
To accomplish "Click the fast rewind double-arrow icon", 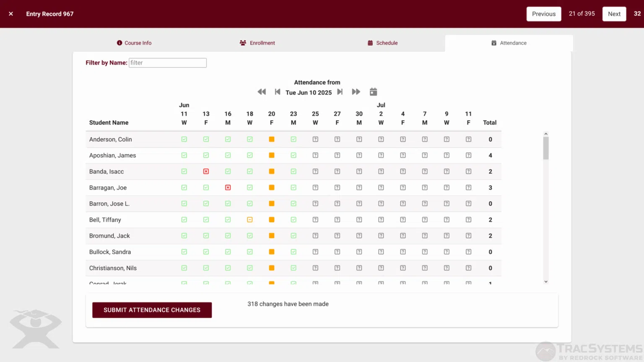I will click(x=262, y=92).
